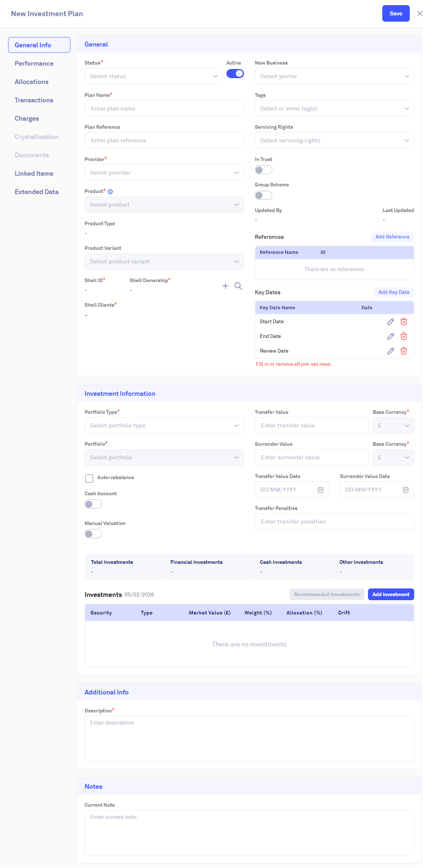Viewport: 423px width, 868px height.
Task: Toggle the Active switch off
Action: (235, 74)
